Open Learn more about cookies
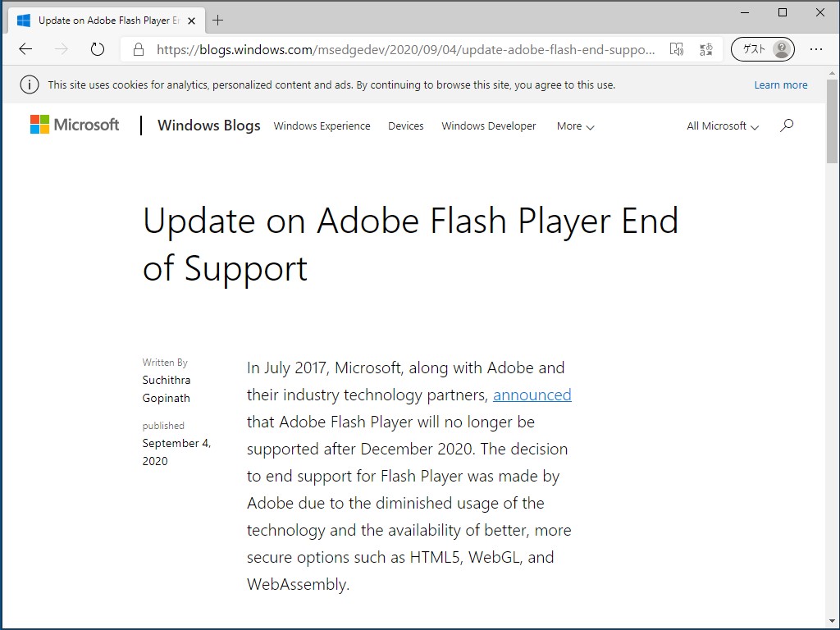Image resolution: width=840 pixels, height=630 pixels. click(x=780, y=84)
